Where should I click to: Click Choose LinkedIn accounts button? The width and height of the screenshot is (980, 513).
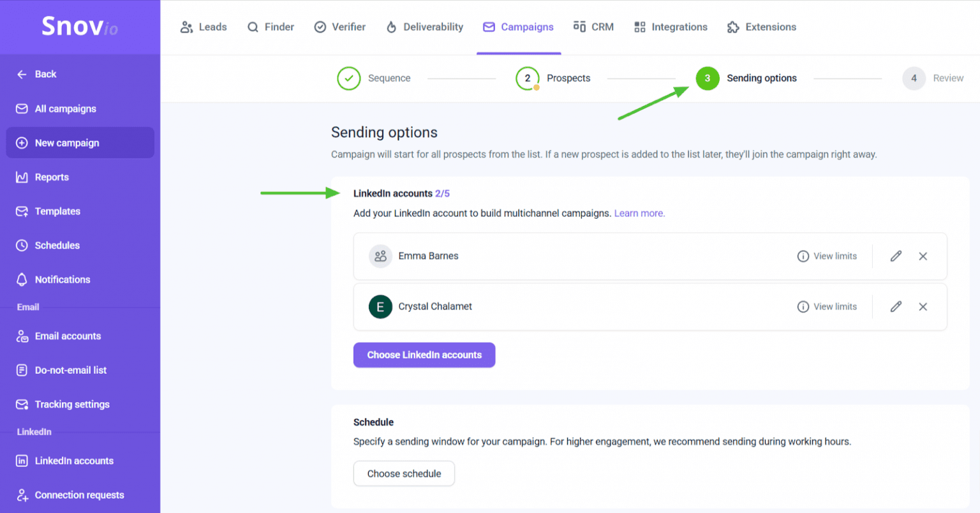(424, 355)
